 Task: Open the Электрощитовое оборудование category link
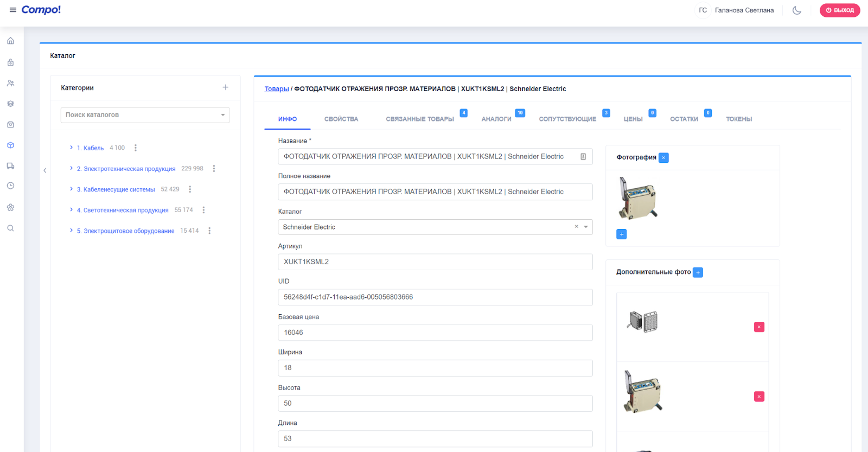click(x=125, y=231)
